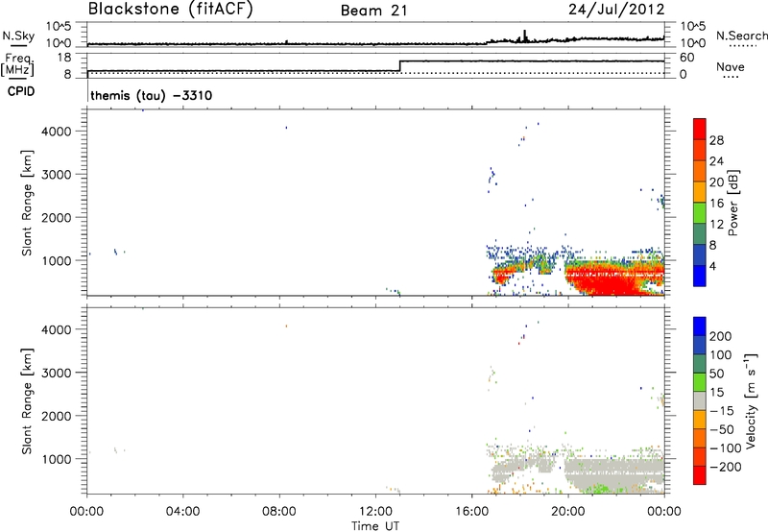The height and width of the screenshot is (532, 768).
Task: Click the 'Power [dB]' color bar label
Action: coord(733,203)
